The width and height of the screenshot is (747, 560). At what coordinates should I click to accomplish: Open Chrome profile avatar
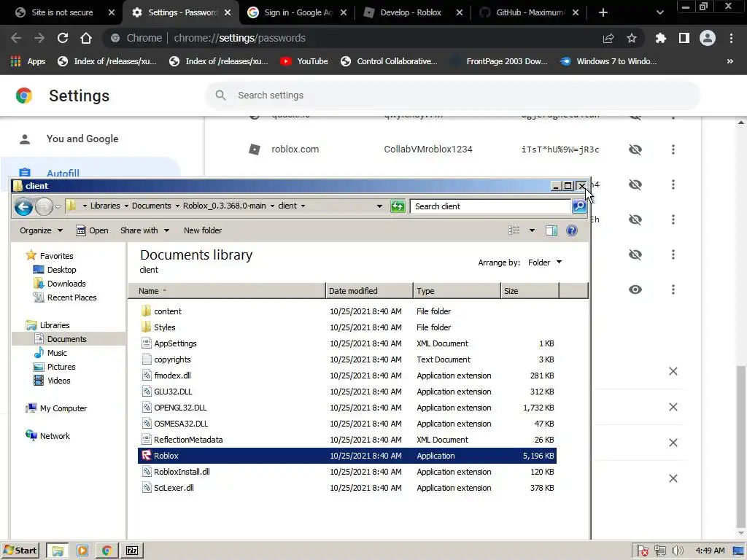click(708, 38)
